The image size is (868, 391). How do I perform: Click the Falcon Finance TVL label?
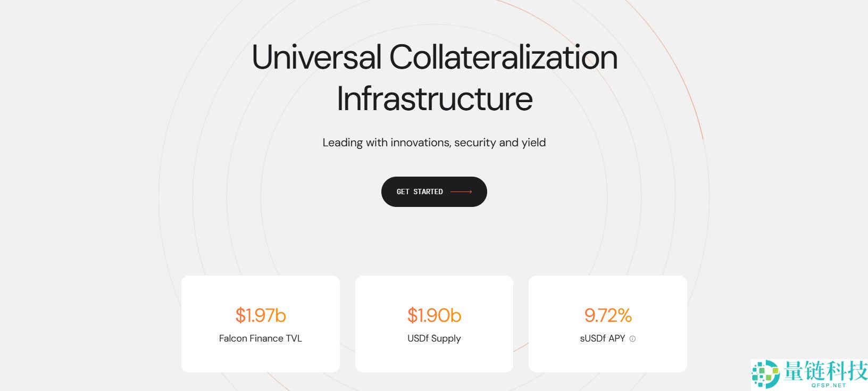click(x=261, y=338)
